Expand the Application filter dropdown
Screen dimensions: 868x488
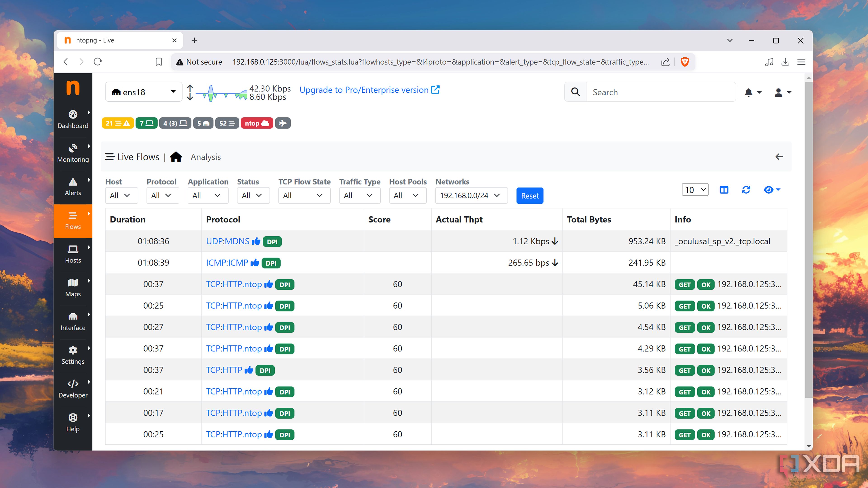coord(208,195)
